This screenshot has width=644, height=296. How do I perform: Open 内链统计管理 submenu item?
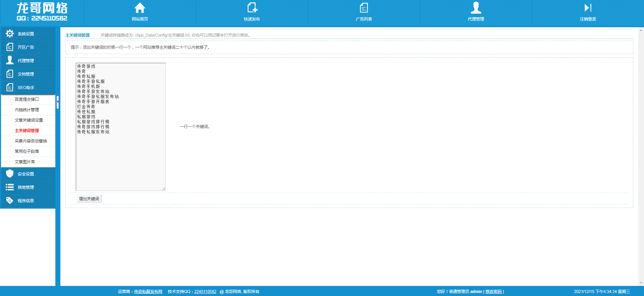click(x=27, y=110)
